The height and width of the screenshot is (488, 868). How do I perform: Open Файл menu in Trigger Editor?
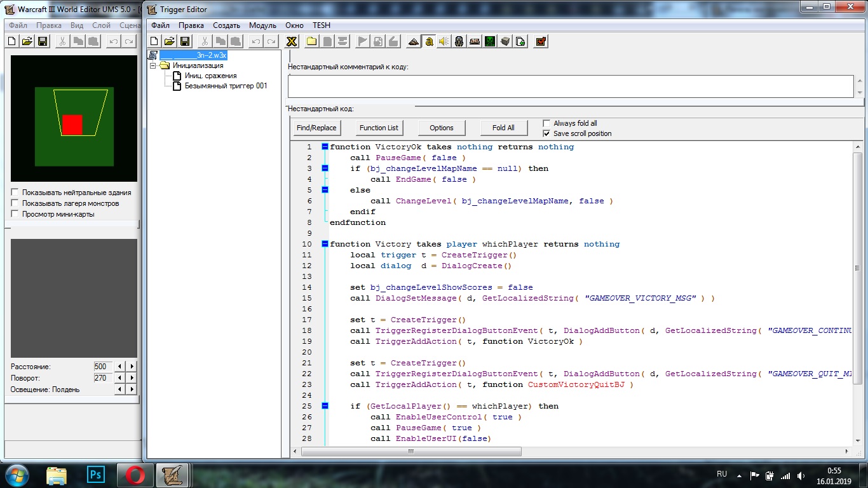(x=160, y=25)
